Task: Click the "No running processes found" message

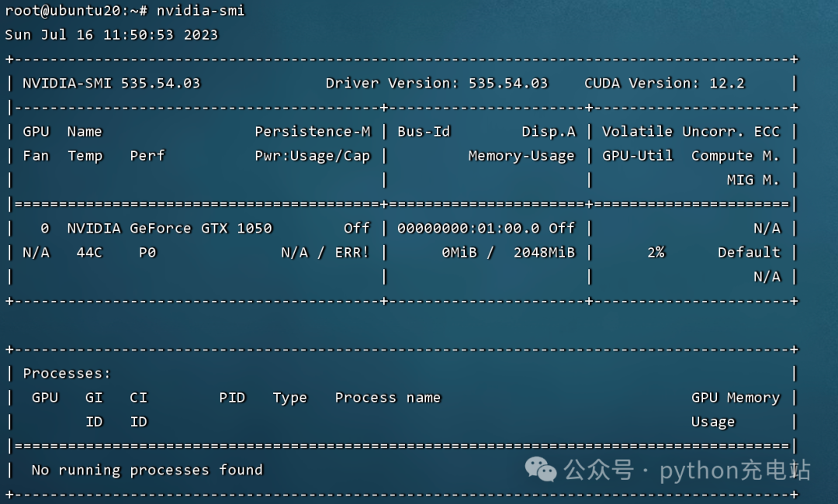Action: pyautogui.click(x=147, y=471)
